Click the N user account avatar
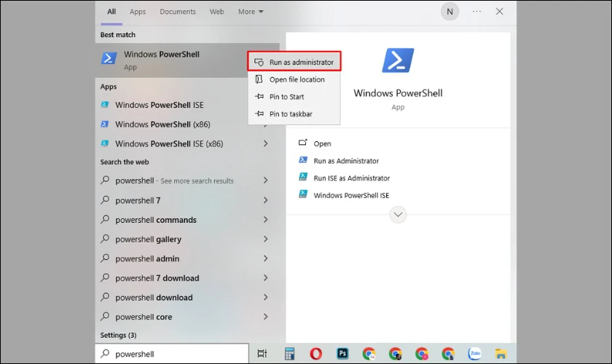Image resolution: width=612 pixels, height=364 pixels. (x=450, y=12)
